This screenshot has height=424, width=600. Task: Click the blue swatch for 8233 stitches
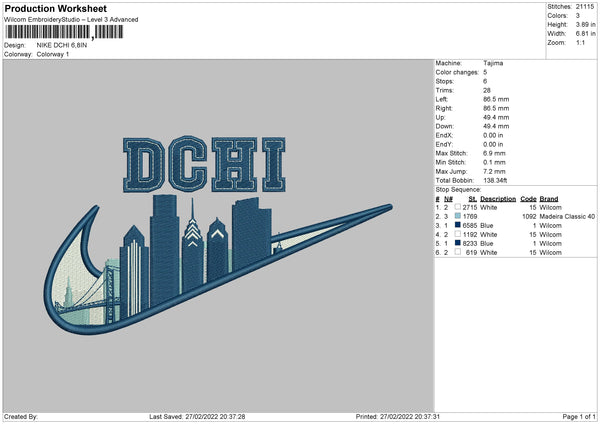coord(458,243)
